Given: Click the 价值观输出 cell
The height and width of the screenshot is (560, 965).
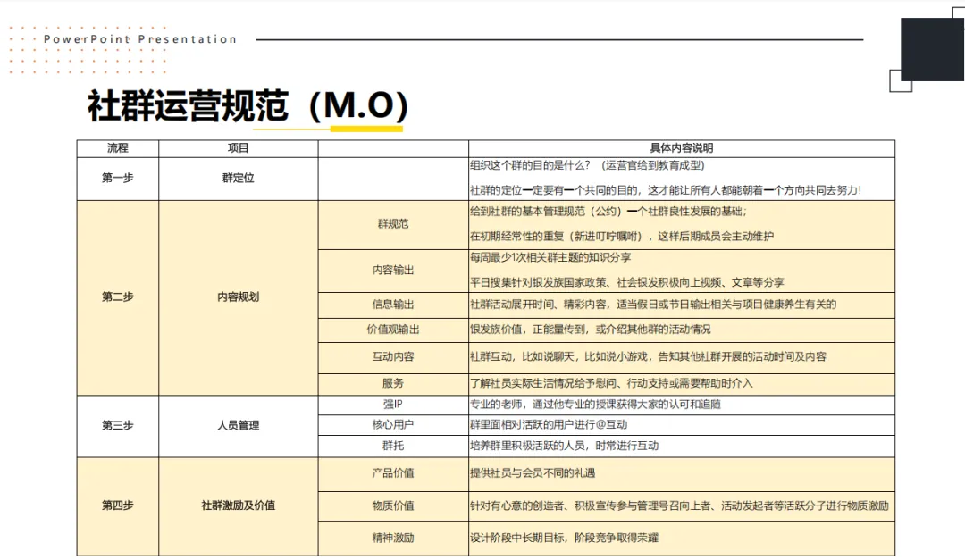Looking at the screenshot, I should coord(393,330).
